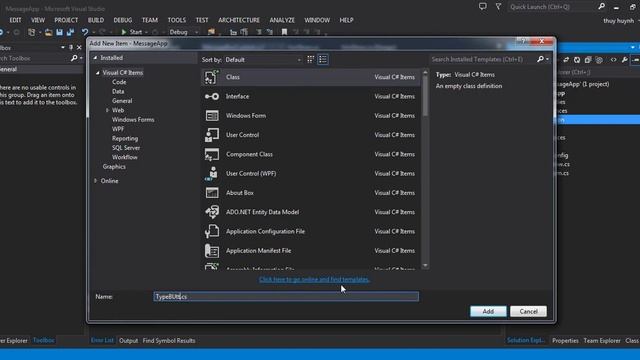This screenshot has height=360, width=640.
Task: Click the Name input field
Action: point(286,297)
